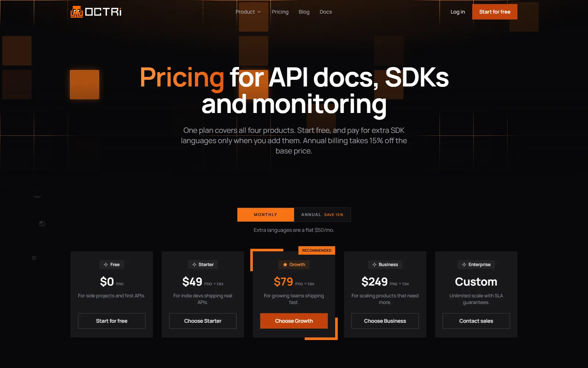Click the $0 Free plan price
Image resolution: width=588 pixels, height=368 pixels.
tap(107, 282)
